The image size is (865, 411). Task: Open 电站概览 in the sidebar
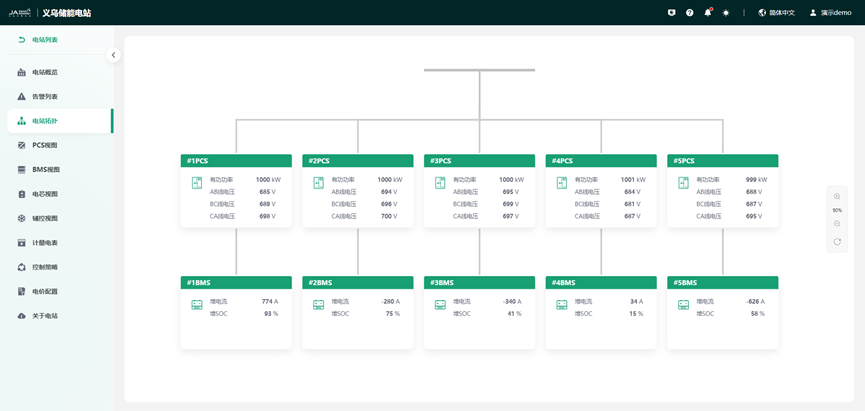click(45, 72)
